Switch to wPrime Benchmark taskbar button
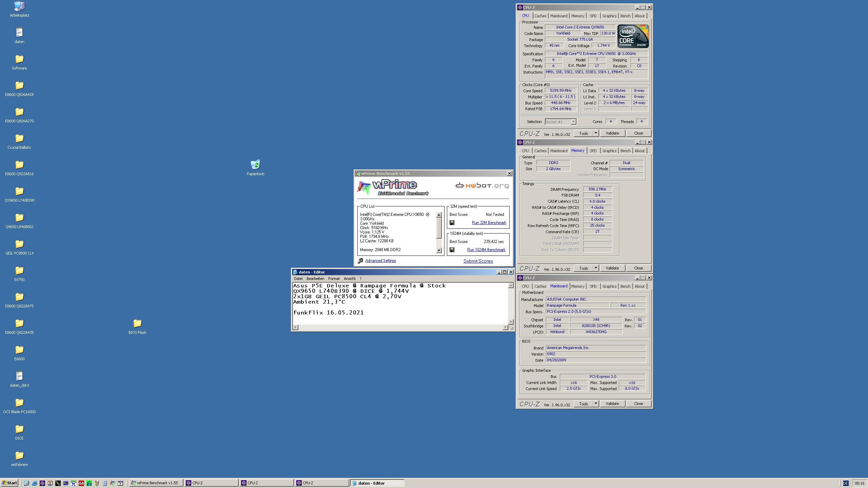This screenshot has width=868, height=488. tap(156, 483)
